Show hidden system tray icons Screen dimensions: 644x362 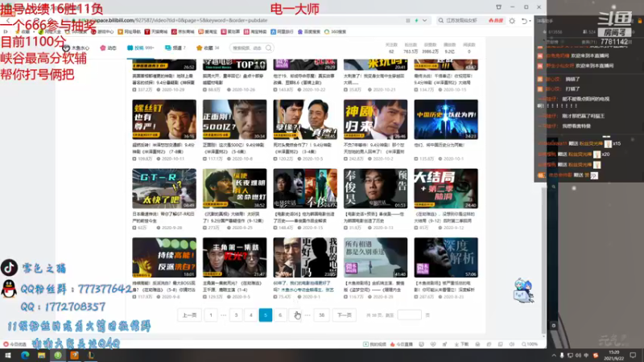tap(554, 356)
